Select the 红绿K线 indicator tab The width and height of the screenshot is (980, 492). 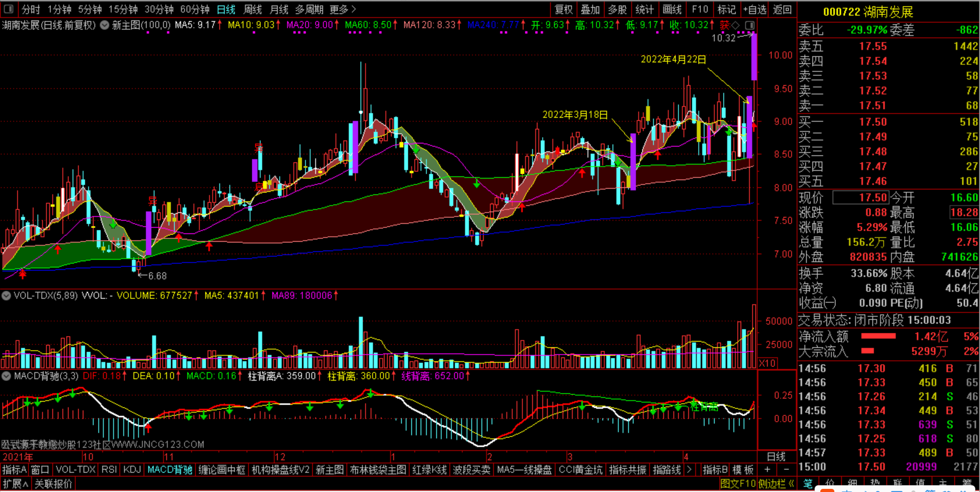[x=429, y=470]
